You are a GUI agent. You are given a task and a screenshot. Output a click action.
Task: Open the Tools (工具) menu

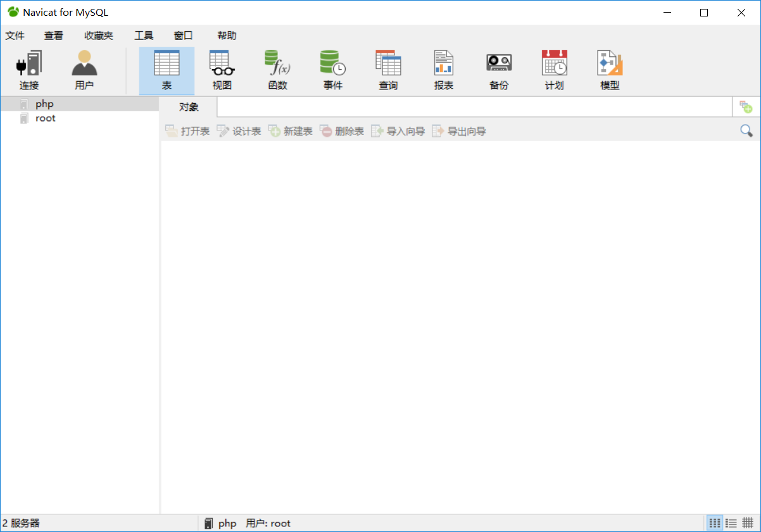pos(144,35)
